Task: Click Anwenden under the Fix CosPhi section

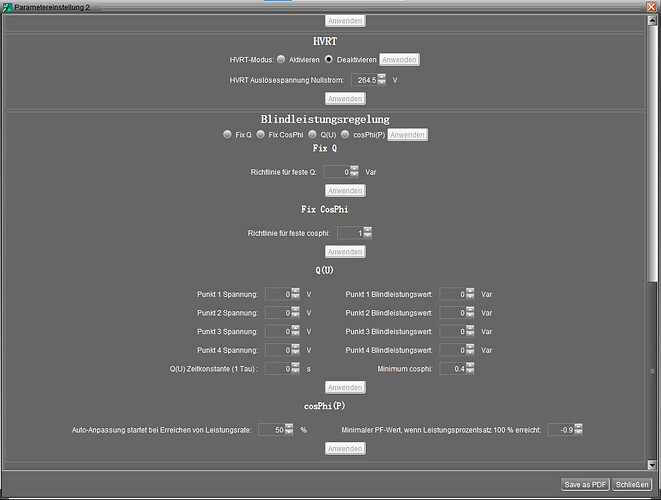Action: pyautogui.click(x=345, y=252)
